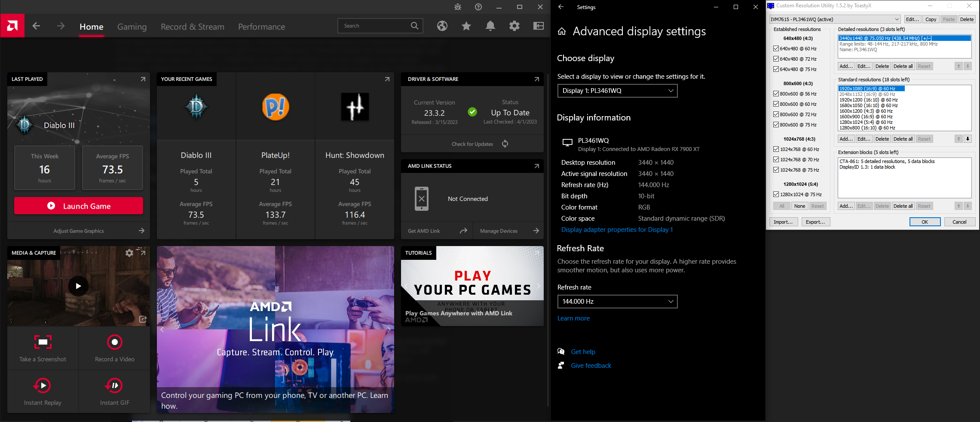Click the AMD logo in the Radeon software
Viewport: 980px width, 422px height.
point(12,26)
